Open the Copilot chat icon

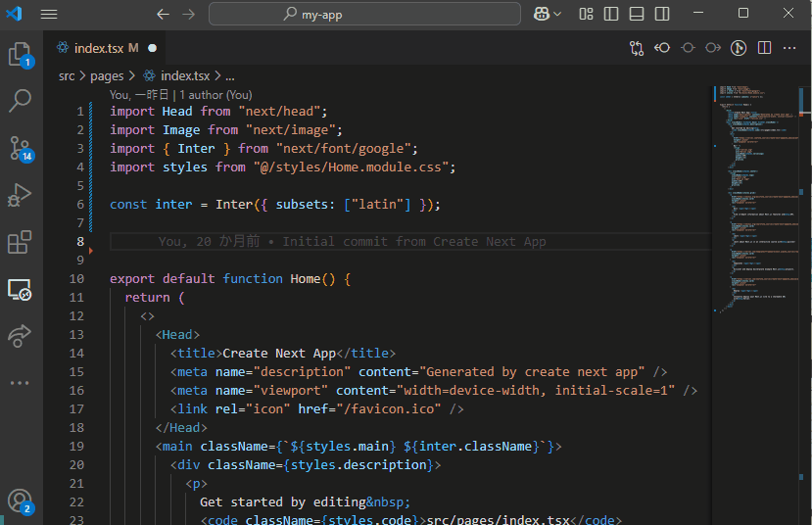tap(542, 14)
